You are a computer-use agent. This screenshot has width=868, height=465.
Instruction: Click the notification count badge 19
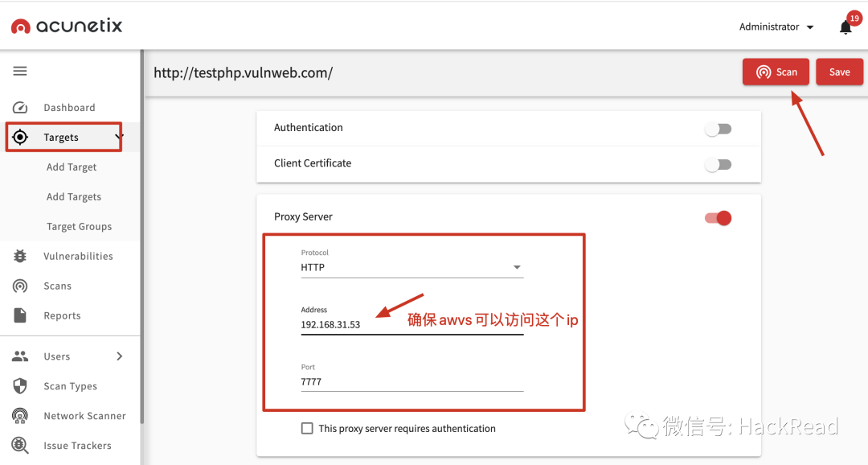854,19
